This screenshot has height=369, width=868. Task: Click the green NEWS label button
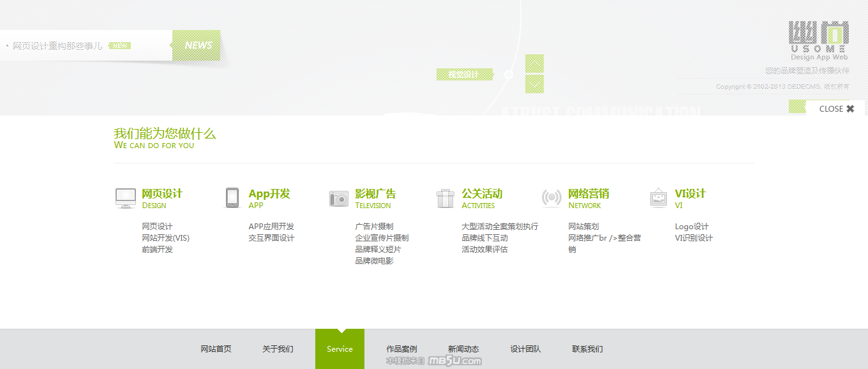click(198, 45)
